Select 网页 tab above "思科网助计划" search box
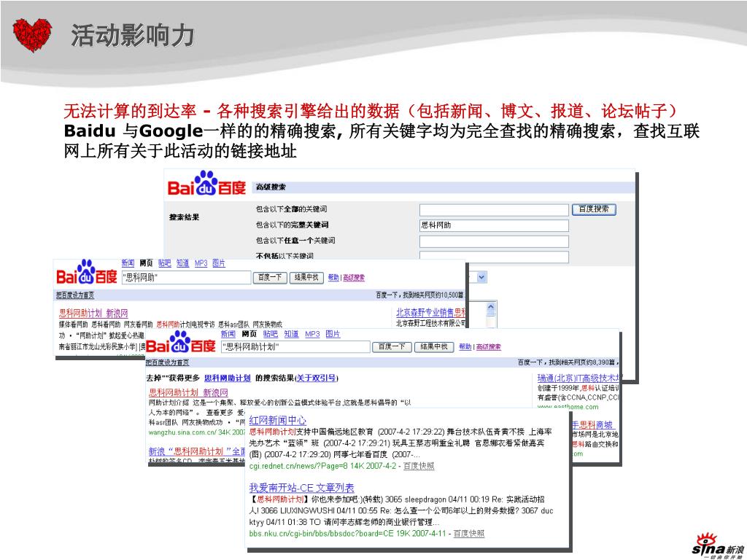The height and width of the screenshot is (560, 747). pos(249,334)
